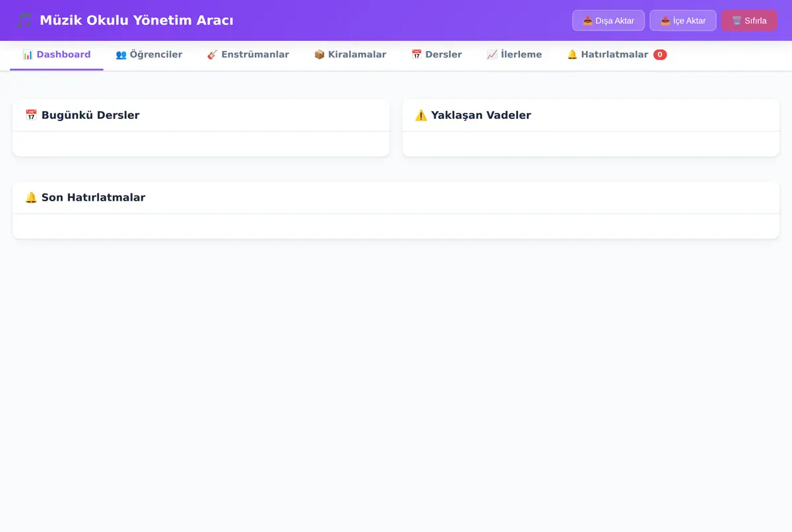Open the Dashboard tab
Image resolution: width=792 pixels, height=532 pixels.
tap(57, 55)
